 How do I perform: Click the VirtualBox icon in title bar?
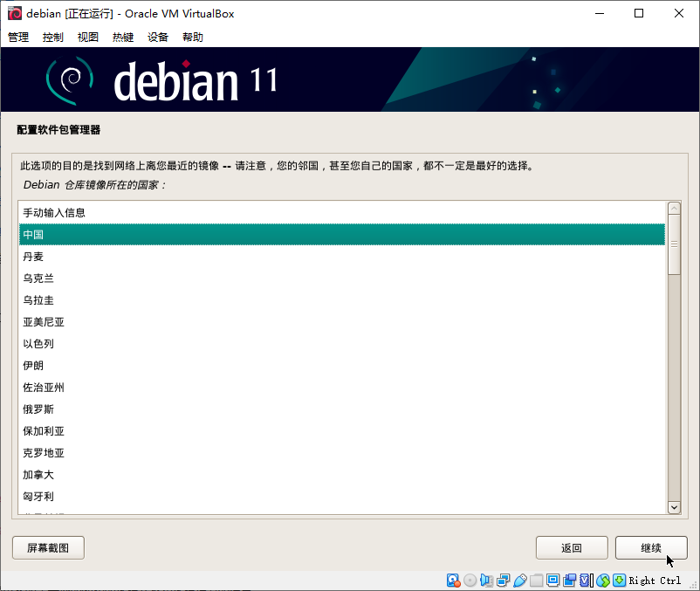pyautogui.click(x=14, y=13)
